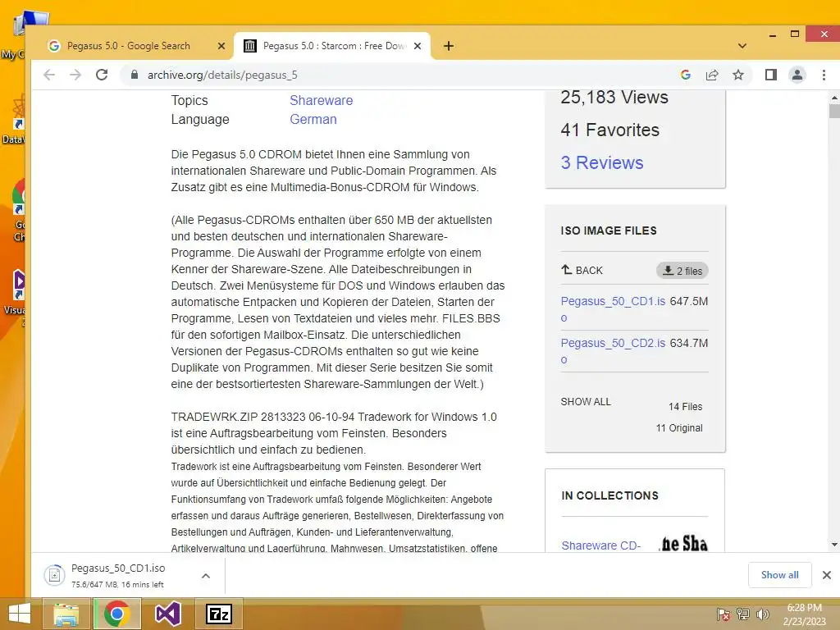
Task: Click the address bar URL
Action: tap(222, 75)
